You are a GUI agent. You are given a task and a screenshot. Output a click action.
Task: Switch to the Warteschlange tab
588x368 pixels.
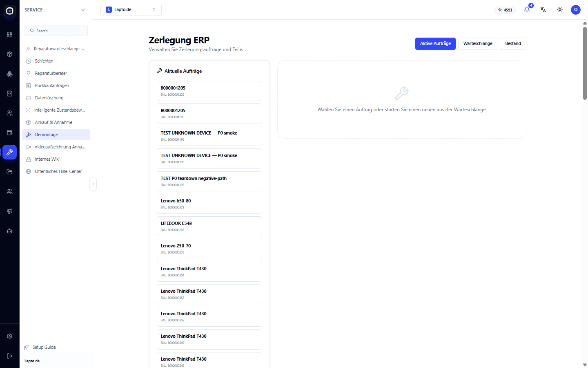pos(478,44)
